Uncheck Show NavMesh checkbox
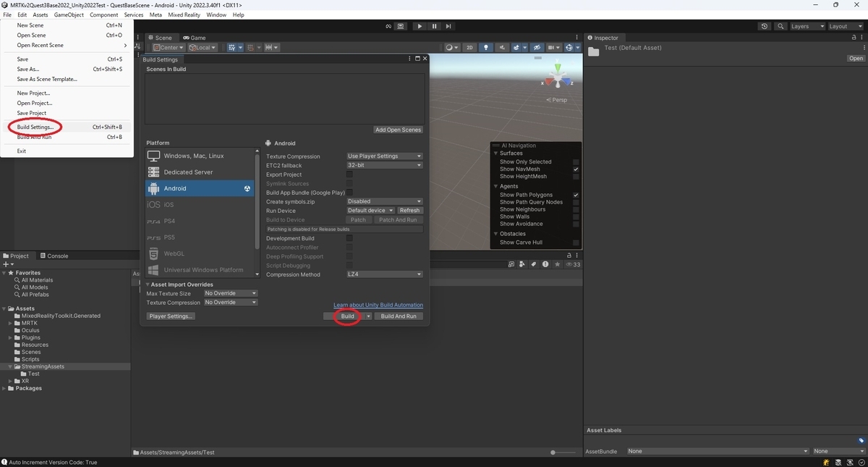The width and height of the screenshot is (868, 467). (576, 169)
